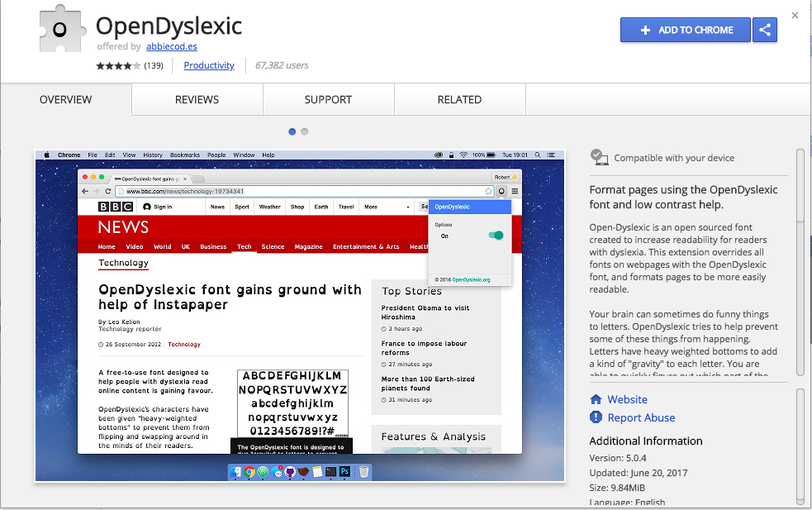
Task: Open the abbiecod.es developer link
Action: pyautogui.click(x=172, y=46)
